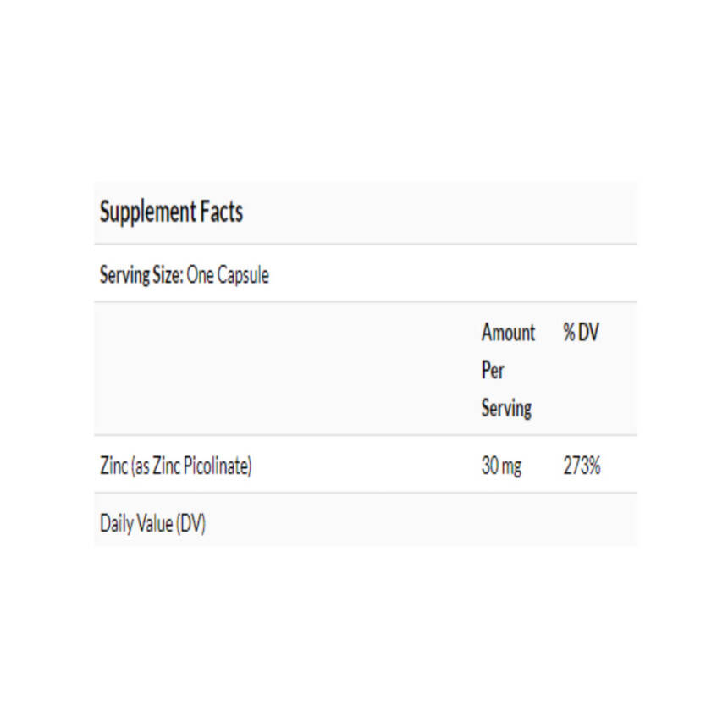The image size is (728, 728).
Task: Click the word "Facts" in the title
Action: 221,212
